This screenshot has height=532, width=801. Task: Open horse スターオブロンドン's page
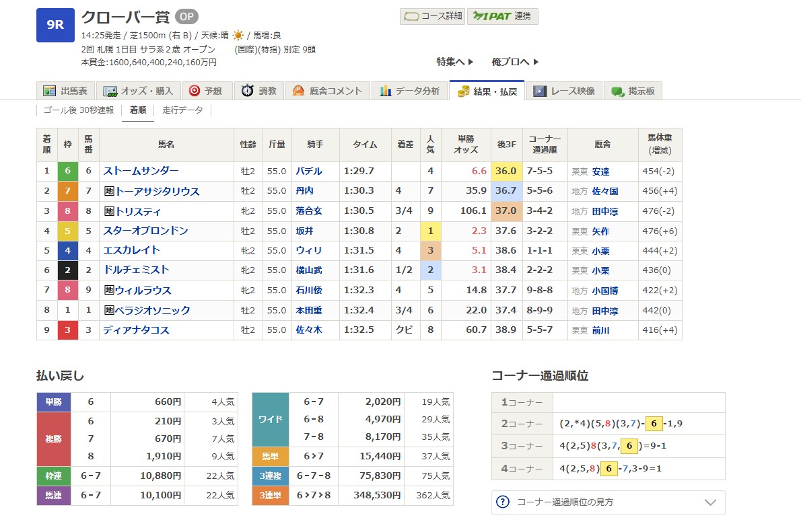(x=145, y=231)
